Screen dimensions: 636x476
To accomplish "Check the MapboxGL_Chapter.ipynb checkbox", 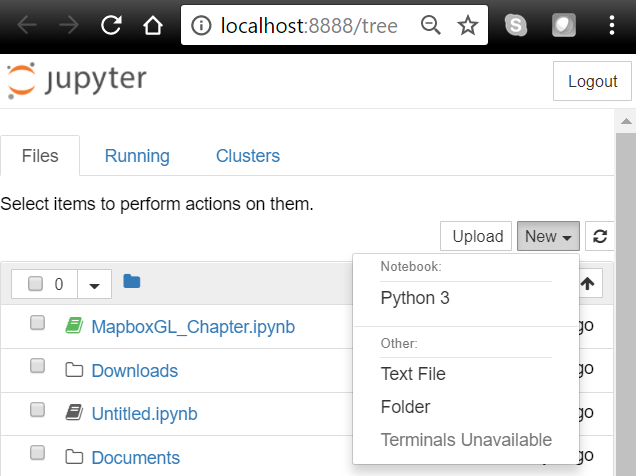I will point(37,323).
